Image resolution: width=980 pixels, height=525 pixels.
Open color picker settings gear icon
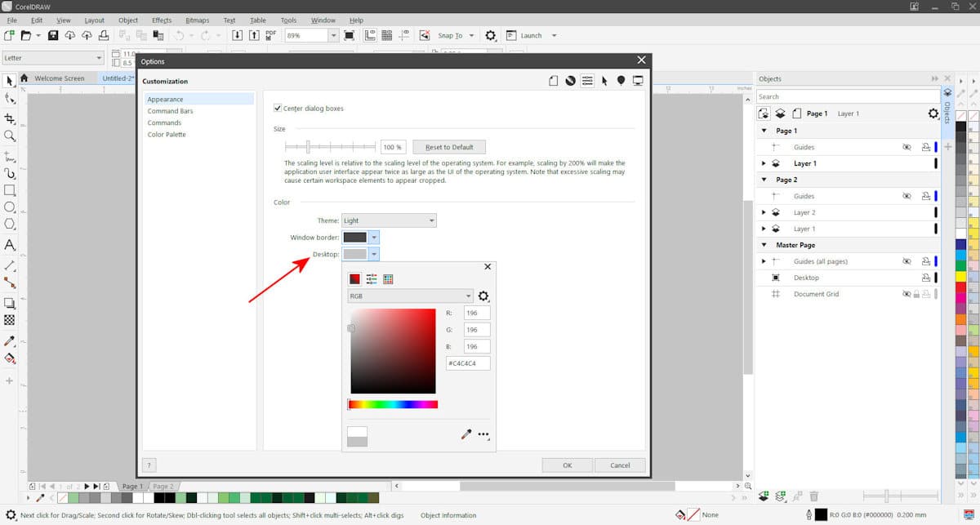[483, 296]
